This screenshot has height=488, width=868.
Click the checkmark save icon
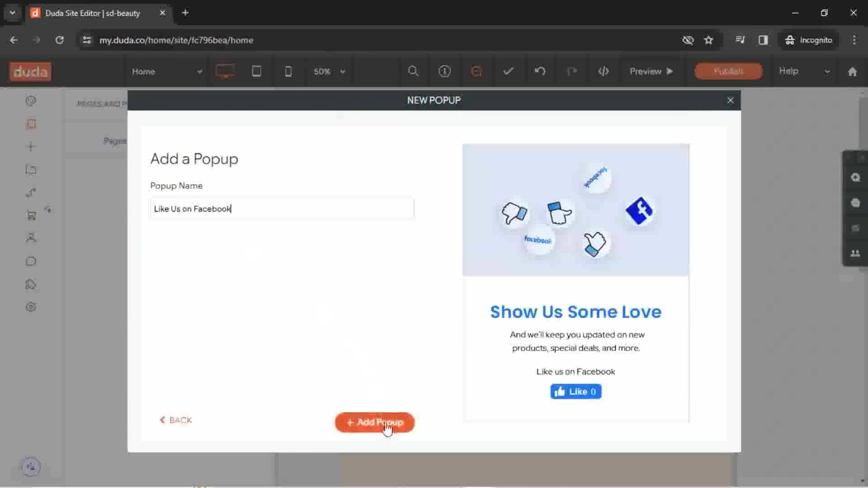(508, 71)
